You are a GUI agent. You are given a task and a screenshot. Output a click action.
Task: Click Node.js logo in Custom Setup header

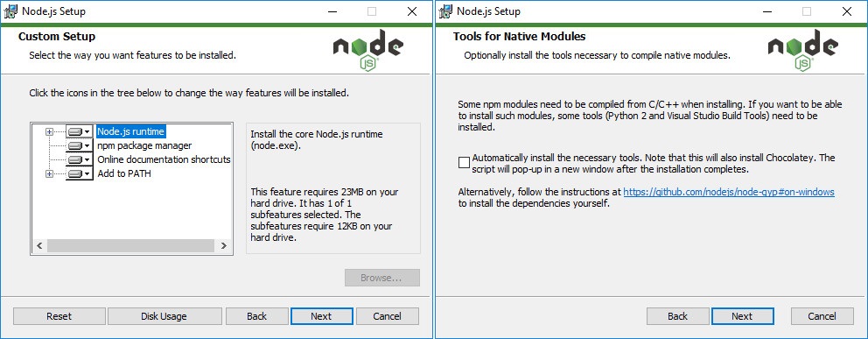coord(368,50)
